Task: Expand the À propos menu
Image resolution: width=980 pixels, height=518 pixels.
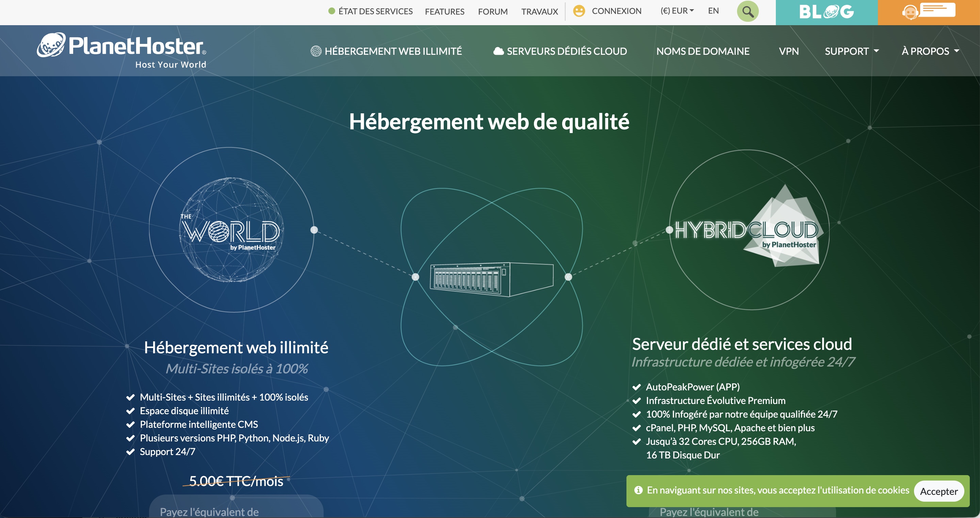Action: 930,51
